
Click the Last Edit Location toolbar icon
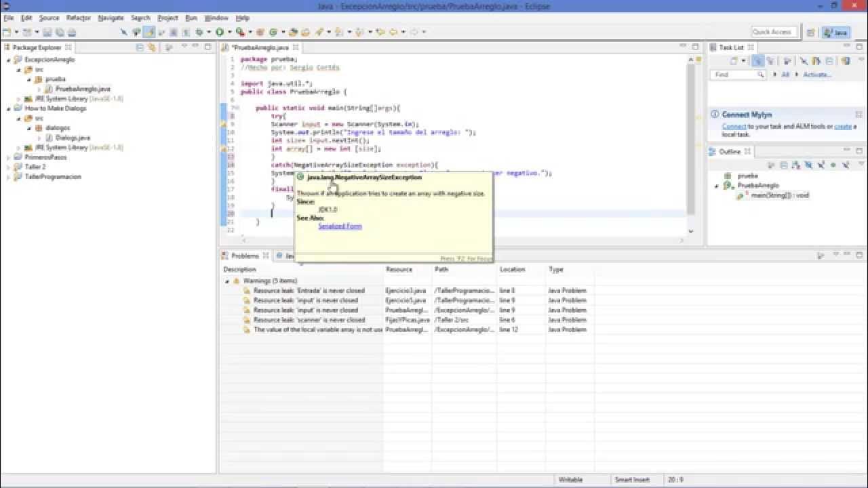(x=380, y=32)
